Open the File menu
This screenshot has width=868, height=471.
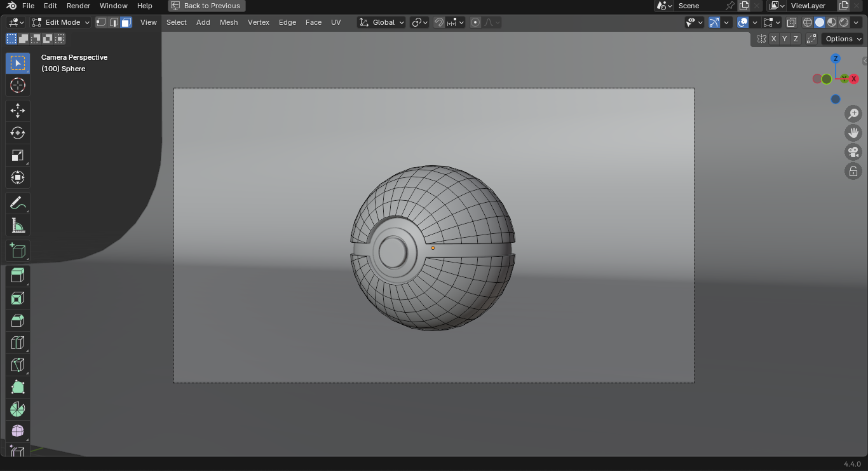coord(28,6)
